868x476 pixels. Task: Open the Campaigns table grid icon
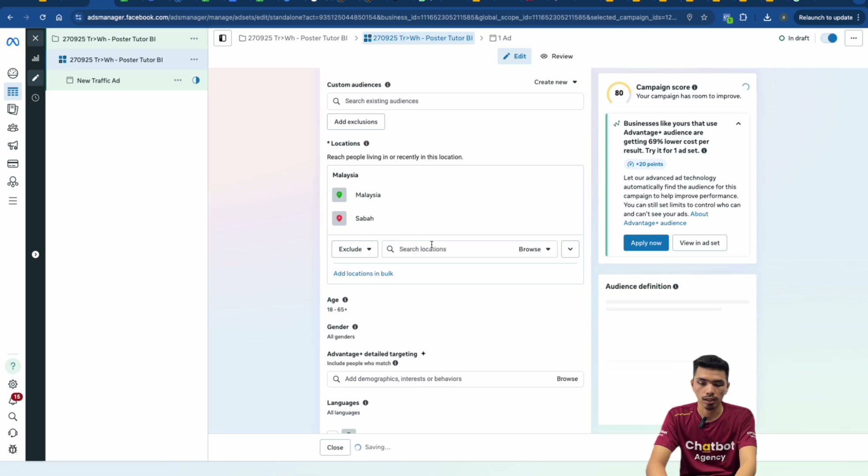click(x=13, y=92)
